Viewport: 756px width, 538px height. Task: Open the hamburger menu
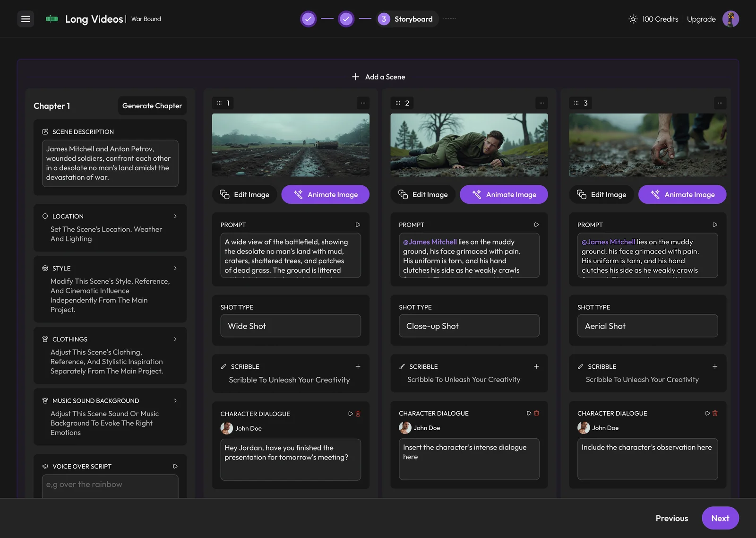pos(26,19)
